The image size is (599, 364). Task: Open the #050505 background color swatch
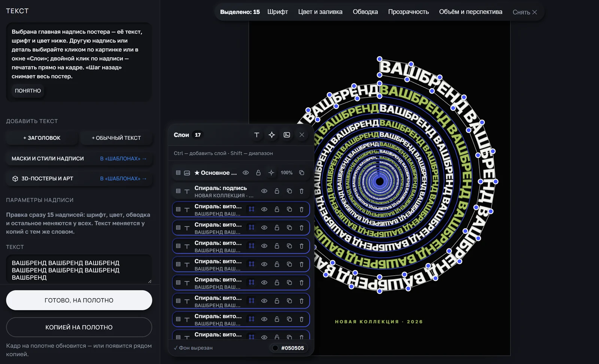(x=289, y=348)
